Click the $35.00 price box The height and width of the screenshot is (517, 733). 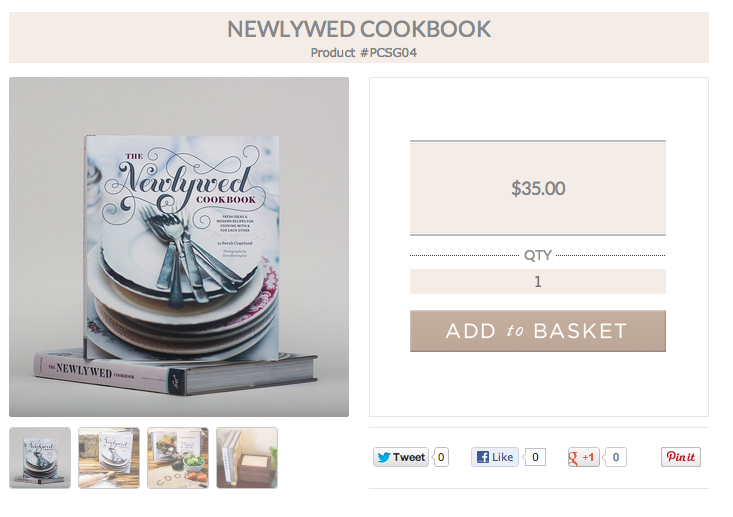point(538,188)
